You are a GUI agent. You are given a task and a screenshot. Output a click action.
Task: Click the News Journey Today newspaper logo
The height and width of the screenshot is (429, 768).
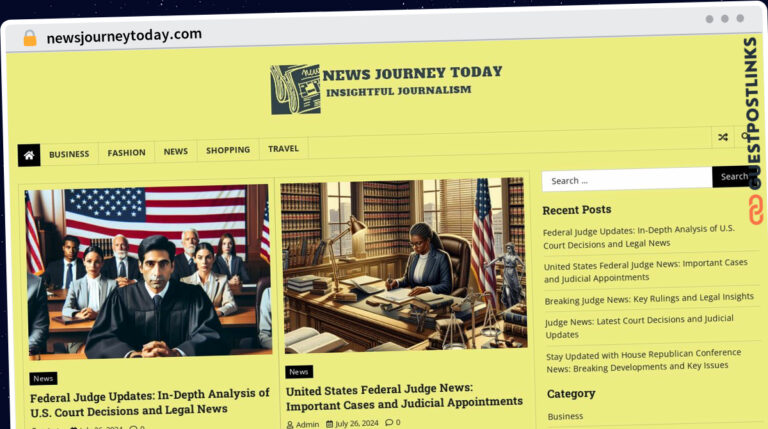pos(295,90)
